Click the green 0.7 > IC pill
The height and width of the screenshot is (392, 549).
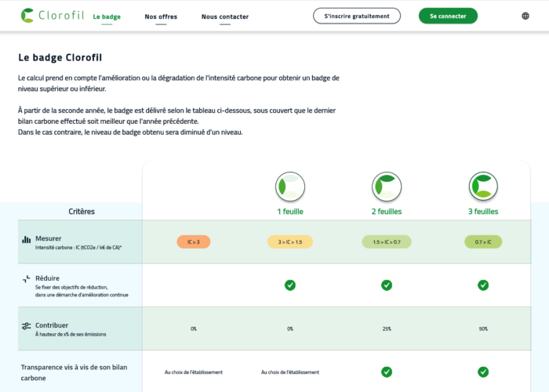483,241
